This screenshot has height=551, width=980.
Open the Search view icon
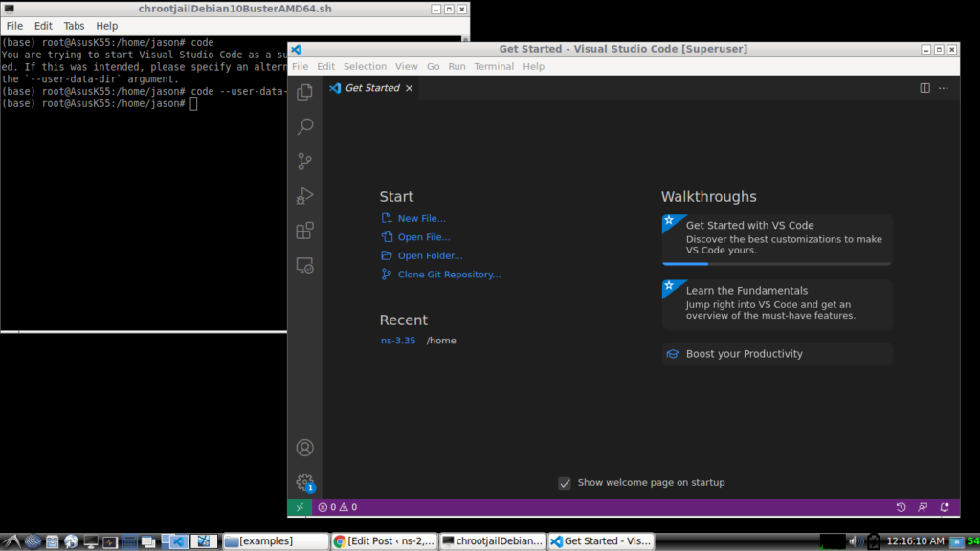click(304, 126)
